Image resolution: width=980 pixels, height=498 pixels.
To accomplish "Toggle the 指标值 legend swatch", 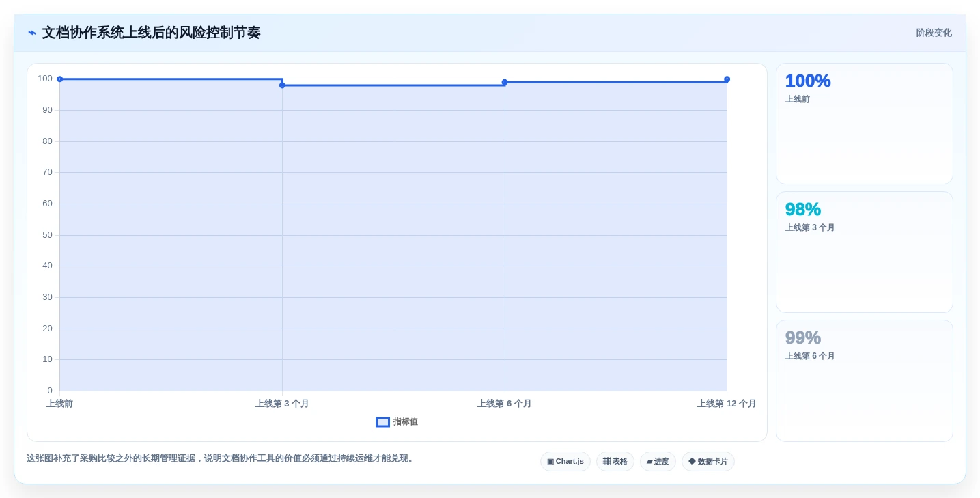I will [x=382, y=422].
